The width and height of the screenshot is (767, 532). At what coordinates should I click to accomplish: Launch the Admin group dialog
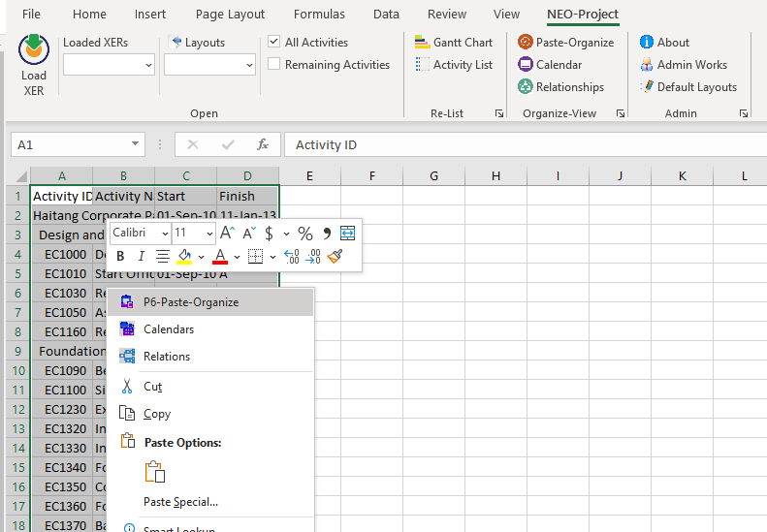744,113
